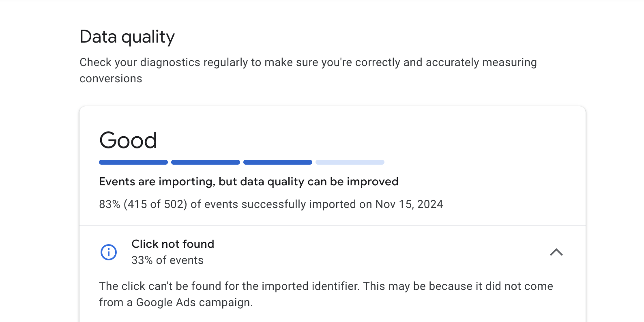This screenshot has height=322, width=644.
Task: Click the first dark blue quality bar segment
Action: (133, 162)
